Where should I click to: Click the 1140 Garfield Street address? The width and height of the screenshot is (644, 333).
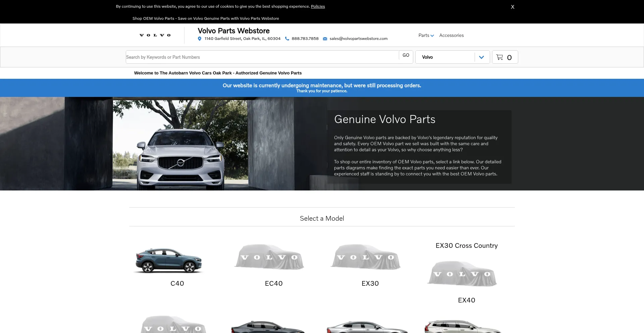pyautogui.click(x=243, y=39)
